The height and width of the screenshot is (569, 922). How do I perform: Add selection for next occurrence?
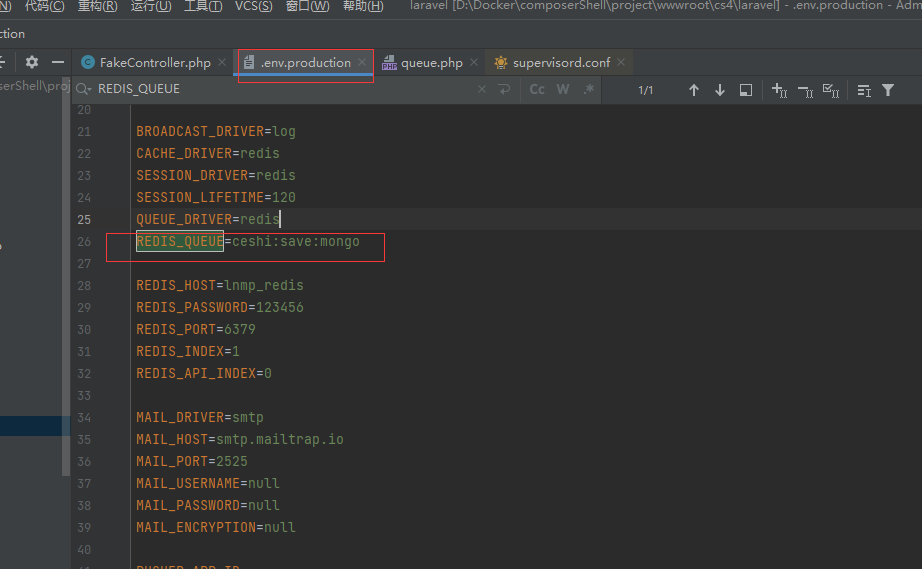tap(779, 90)
